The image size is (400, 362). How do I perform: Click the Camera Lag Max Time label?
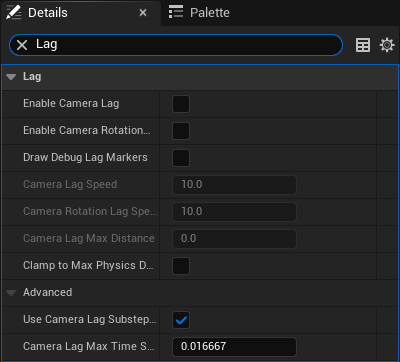click(x=89, y=346)
